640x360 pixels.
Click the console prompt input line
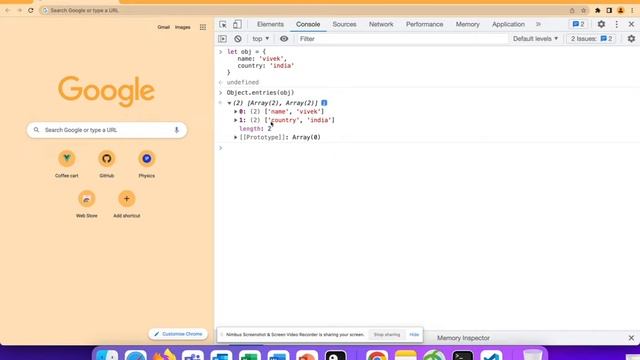coord(429,148)
